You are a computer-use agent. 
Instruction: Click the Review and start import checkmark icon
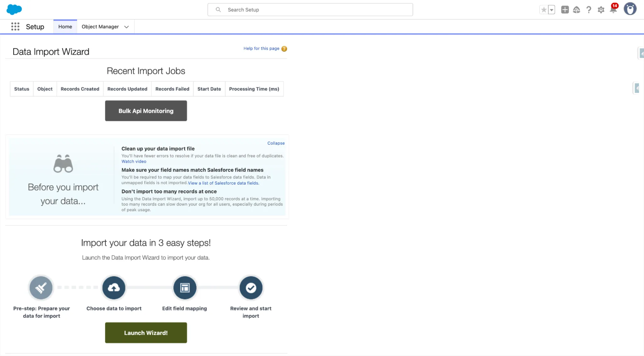[x=251, y=287]
